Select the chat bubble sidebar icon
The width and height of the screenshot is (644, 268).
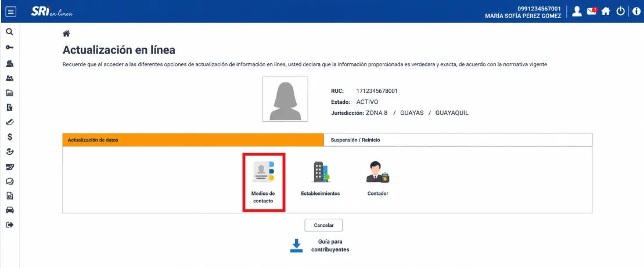click(x=10, y=181)
